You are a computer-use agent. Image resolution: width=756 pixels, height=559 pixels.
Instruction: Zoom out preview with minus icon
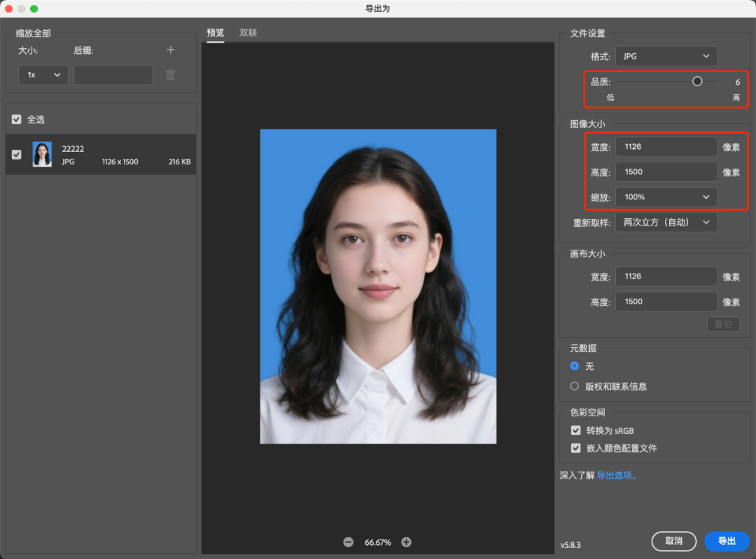(x=348, y=542)
